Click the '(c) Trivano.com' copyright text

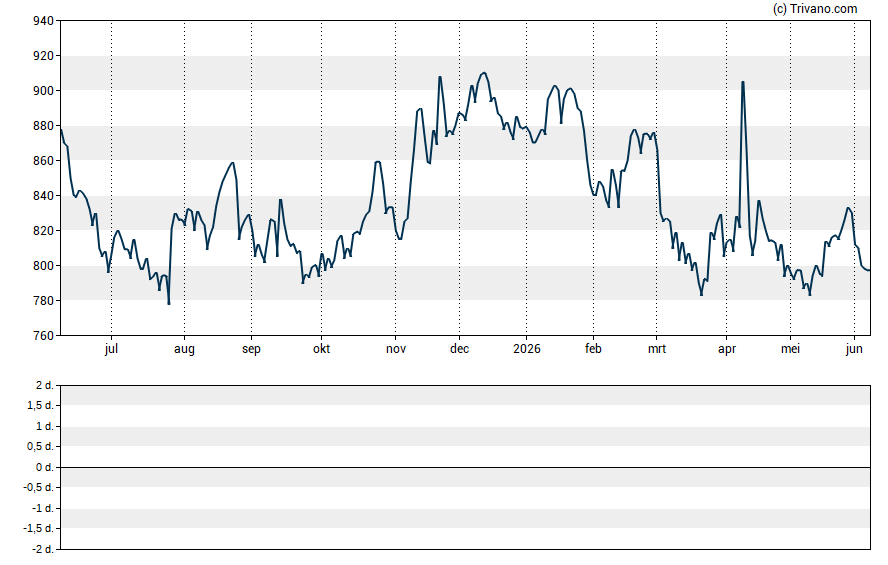click(815, 8)
